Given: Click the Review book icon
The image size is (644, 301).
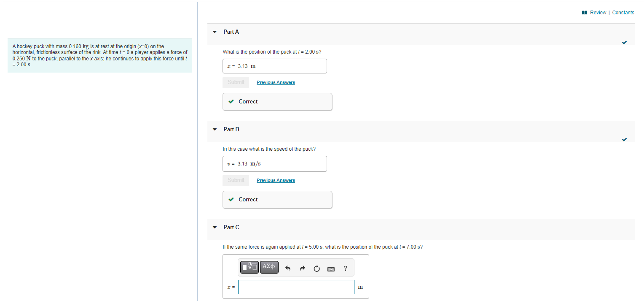Looking at the screenshot, I should (584, 13).
